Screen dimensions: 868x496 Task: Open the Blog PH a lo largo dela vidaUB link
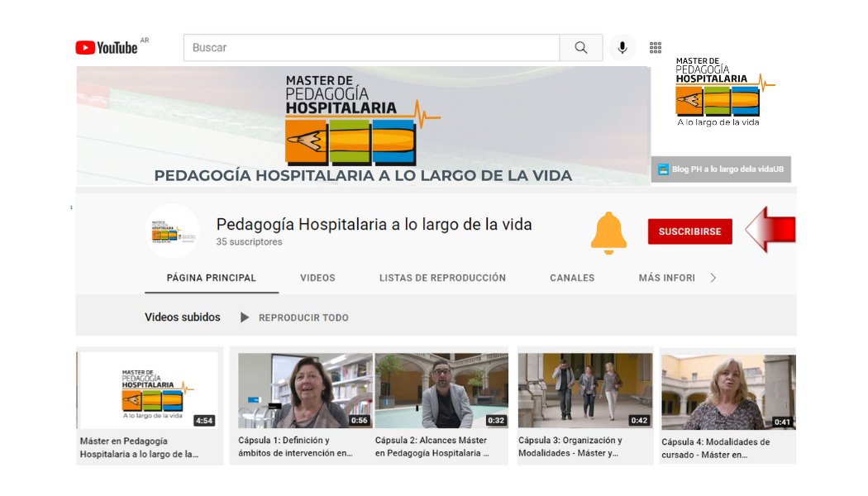722,169
